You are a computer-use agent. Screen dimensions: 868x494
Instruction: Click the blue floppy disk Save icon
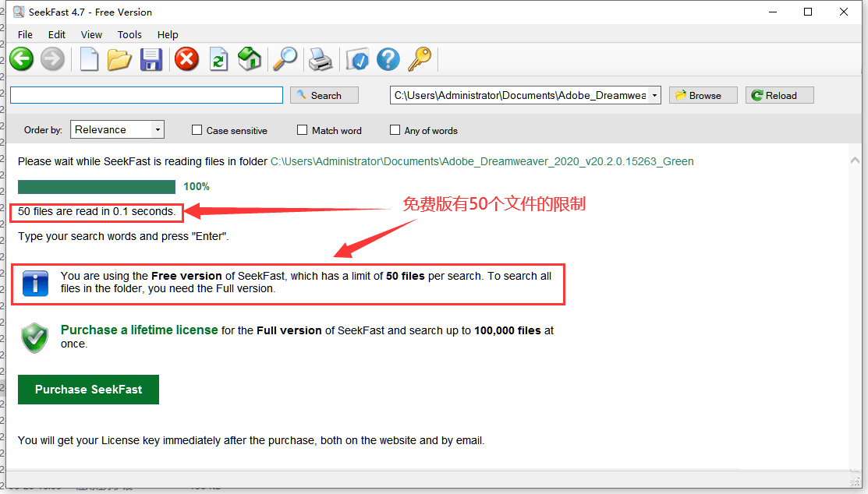(151, 59)
